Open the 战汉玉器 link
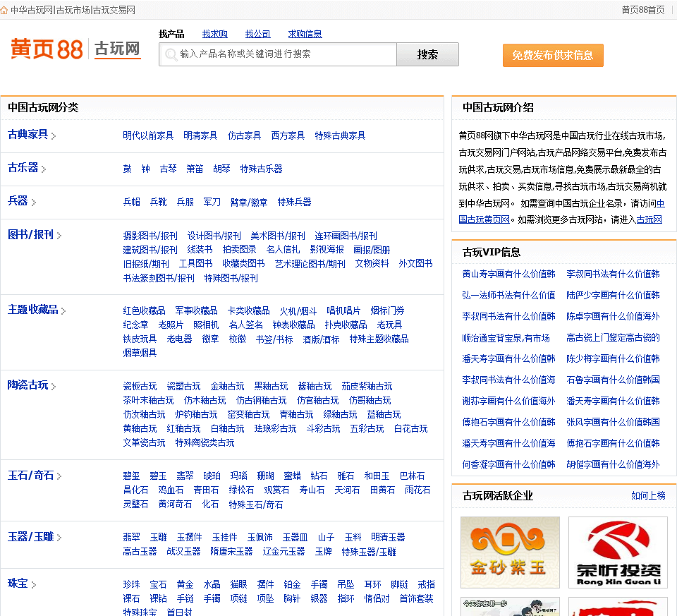 [183, 552]
